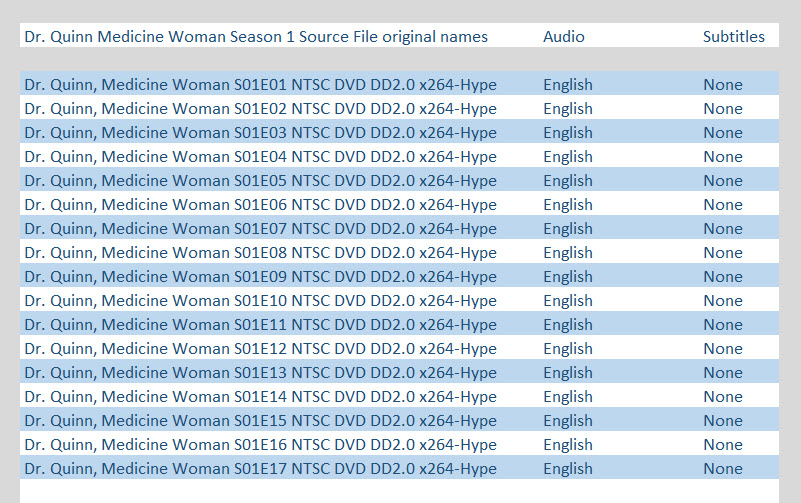Select the S01E08 file name cell

(261, 253)
